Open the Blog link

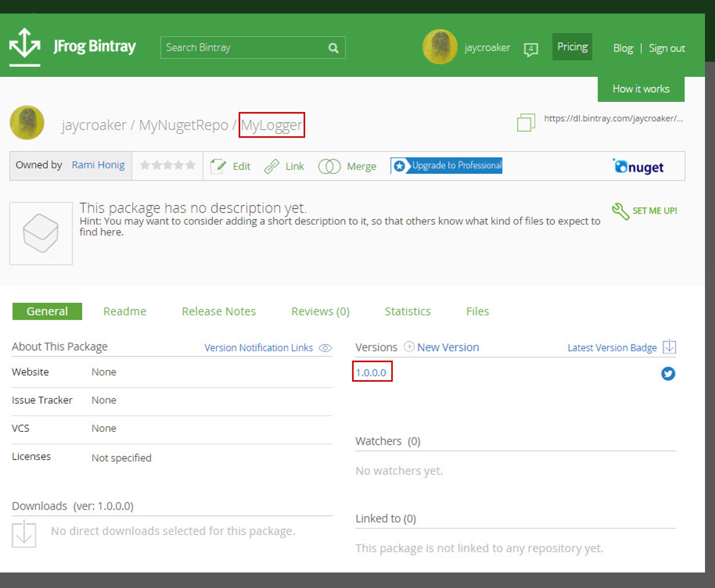pos(623,48)
